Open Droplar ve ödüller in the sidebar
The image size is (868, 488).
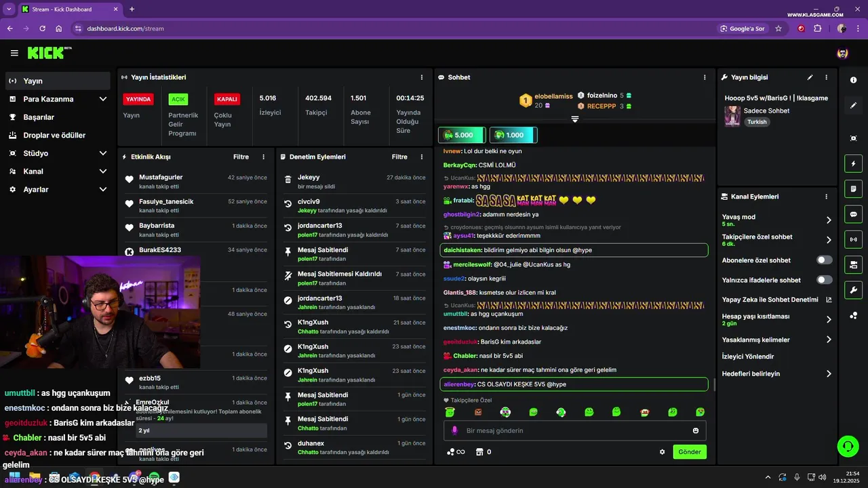pos(58,136)
